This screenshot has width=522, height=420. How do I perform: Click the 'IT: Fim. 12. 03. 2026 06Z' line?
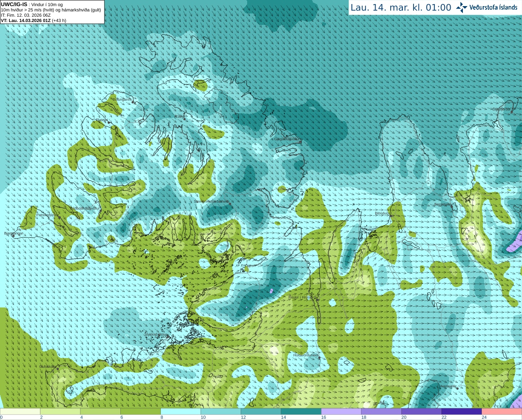tap(26, 15)
